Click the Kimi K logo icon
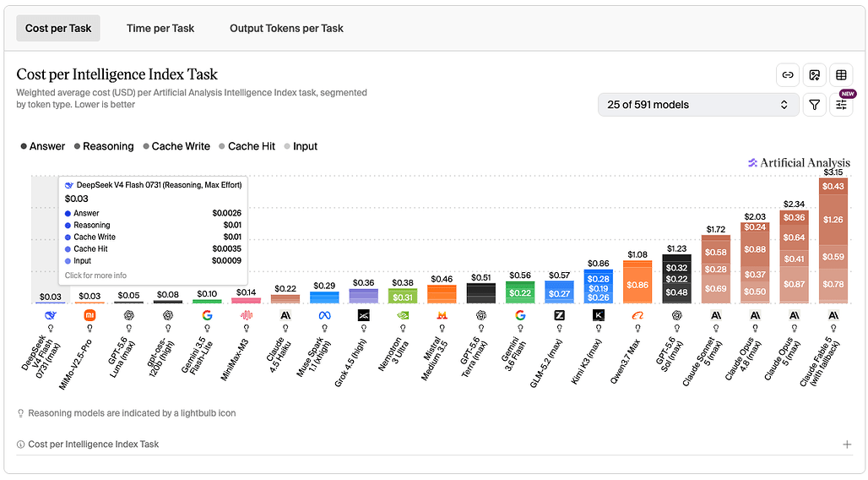 [599, 315]
